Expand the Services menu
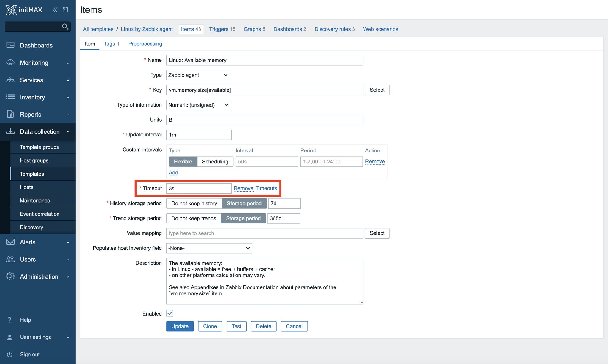This screenshot has height=364, width=608. [68, 80]
